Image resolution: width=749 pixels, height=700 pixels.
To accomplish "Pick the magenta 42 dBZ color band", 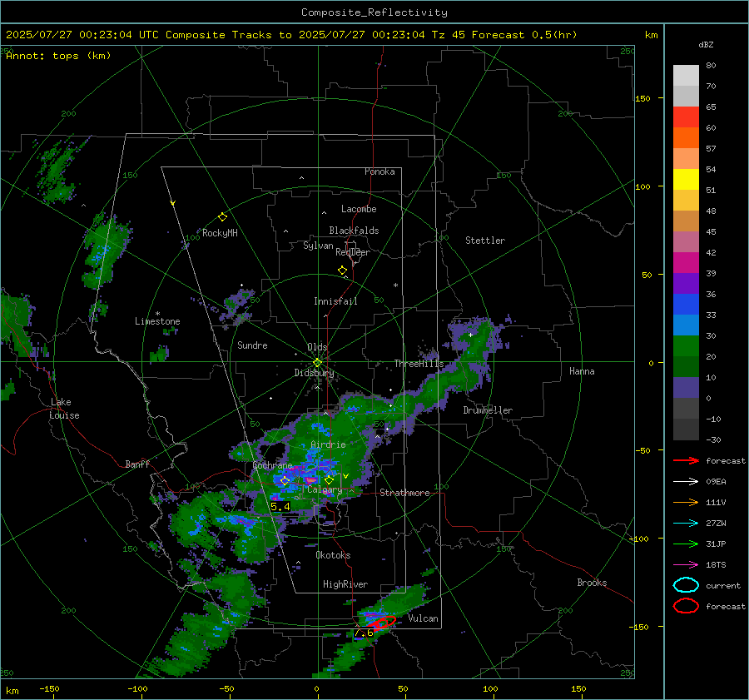I will 686,262.
